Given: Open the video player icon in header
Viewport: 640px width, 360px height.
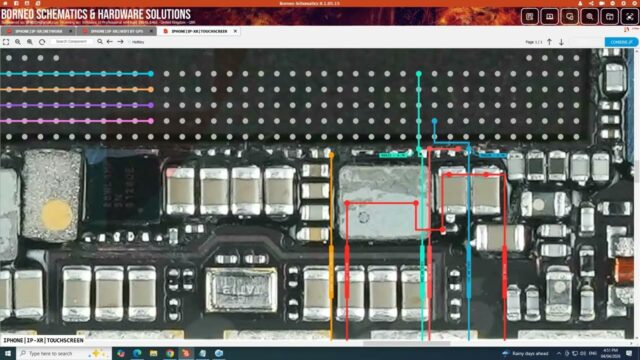Looking at the screenshot, I should 549,17.
